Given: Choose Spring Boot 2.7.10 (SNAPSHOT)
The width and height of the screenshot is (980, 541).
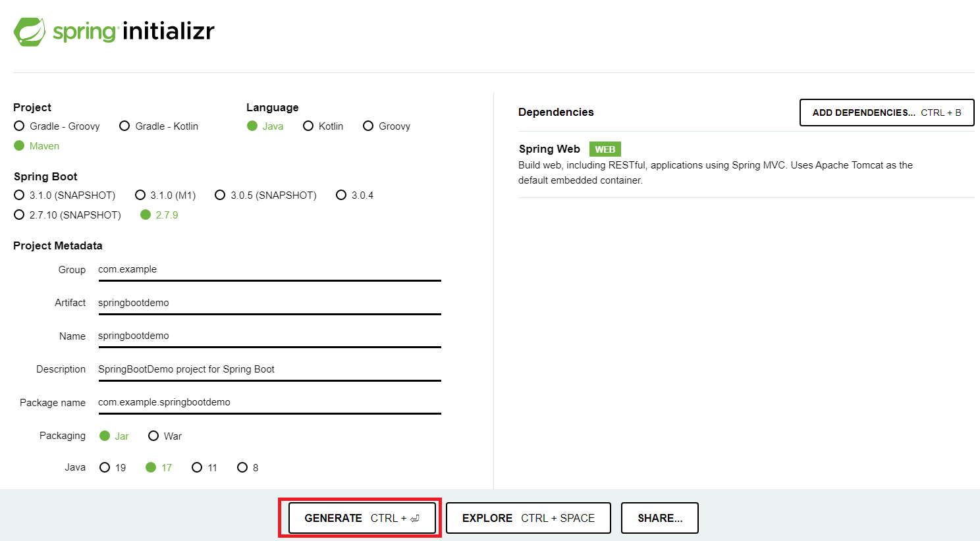Looking at the screenshot, I should pyautogui.click(x=67, y=215).
